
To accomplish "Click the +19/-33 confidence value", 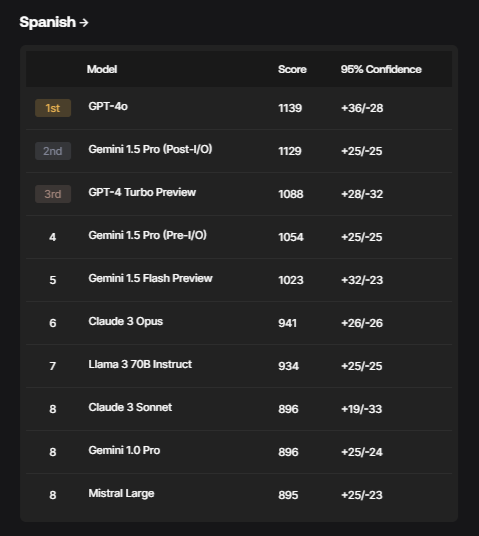I will pyautogui.click(x=361, y=409).
